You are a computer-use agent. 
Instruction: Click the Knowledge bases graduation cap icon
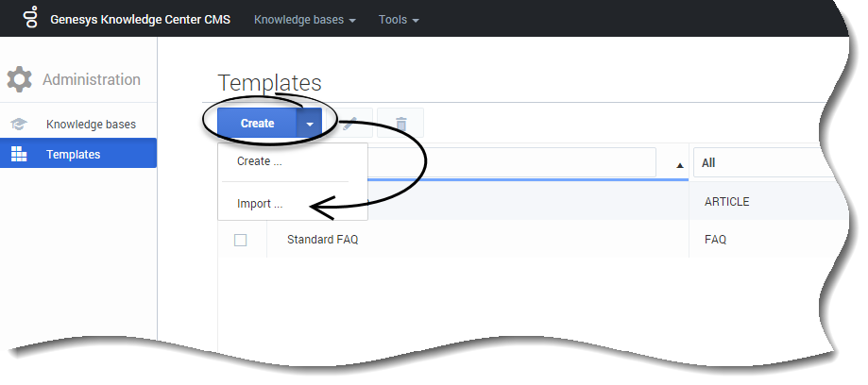[19, 124]
